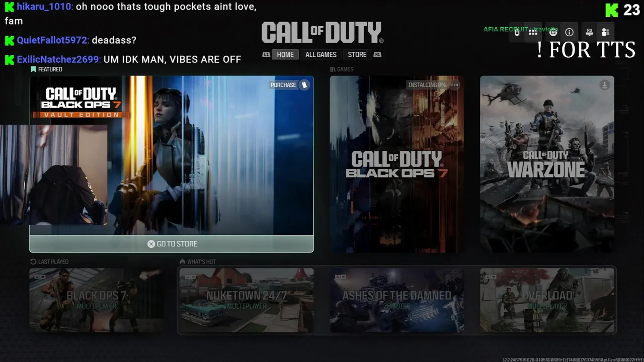Click the PURCHASE label on featured banner
This screenshot has height=362, width=644.
[x=283, y=85]
